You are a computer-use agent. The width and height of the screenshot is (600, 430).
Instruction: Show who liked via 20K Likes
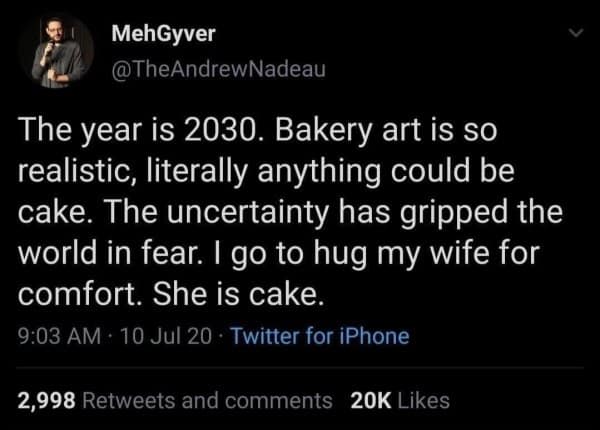tap(401, 400)
